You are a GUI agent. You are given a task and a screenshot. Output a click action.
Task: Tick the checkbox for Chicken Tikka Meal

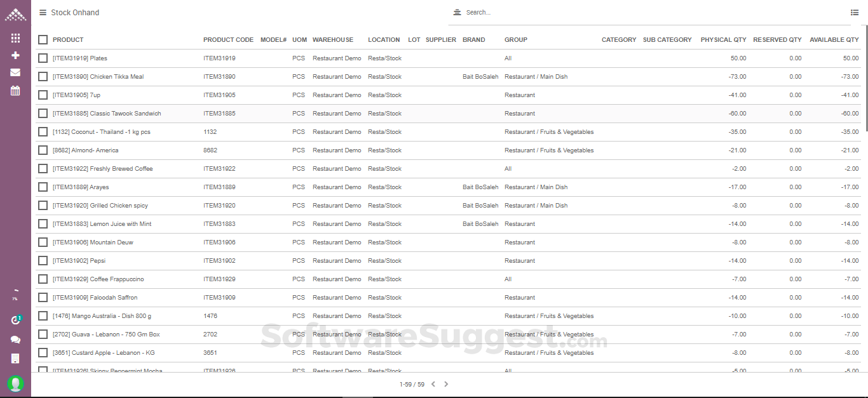(x=43, y=77)
